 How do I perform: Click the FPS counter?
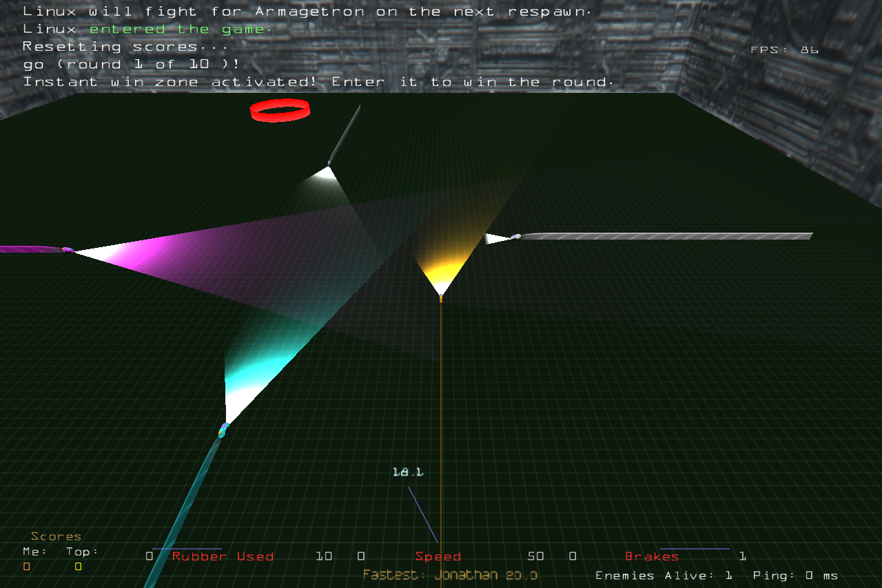pos(784,50)
